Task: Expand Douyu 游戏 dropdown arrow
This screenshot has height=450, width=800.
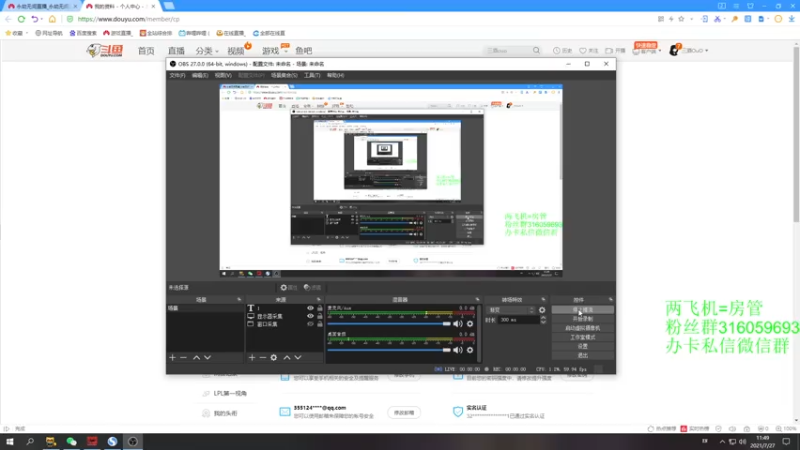Action: coord(286,51)
